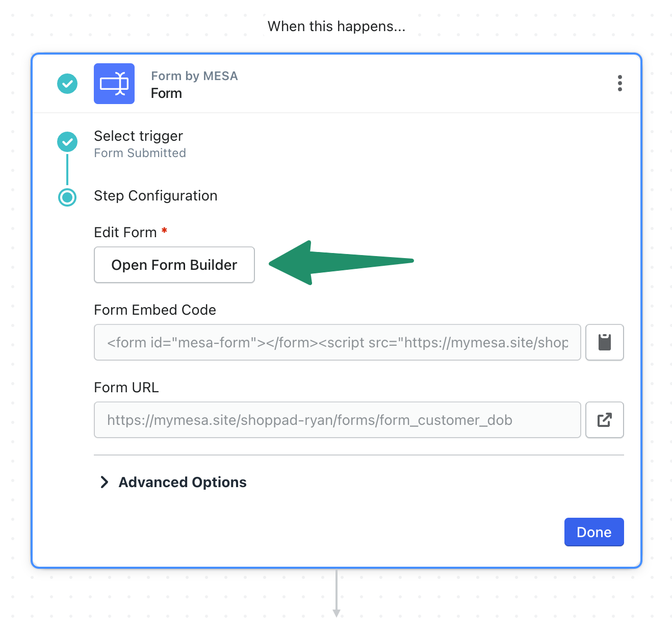Click the Form Embed Code input field
The image size is (672, 632).
pyautogui.click(x=338, y=342)
